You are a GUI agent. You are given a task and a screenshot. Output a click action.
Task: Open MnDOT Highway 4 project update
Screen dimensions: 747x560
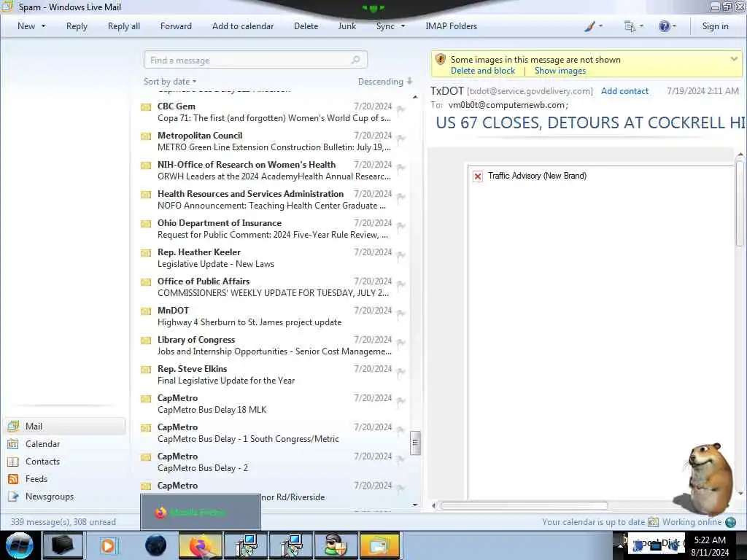(274, 316)
